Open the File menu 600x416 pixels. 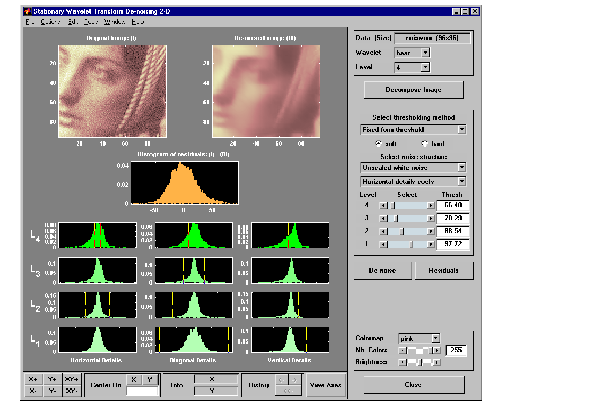click(x=30, y=21)
